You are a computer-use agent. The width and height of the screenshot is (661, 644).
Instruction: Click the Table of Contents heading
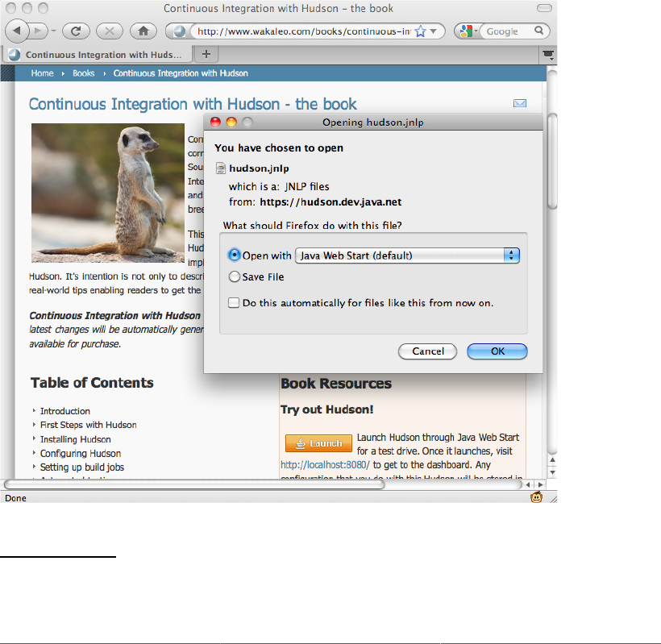pyautogui.click(x=92, y=383)
